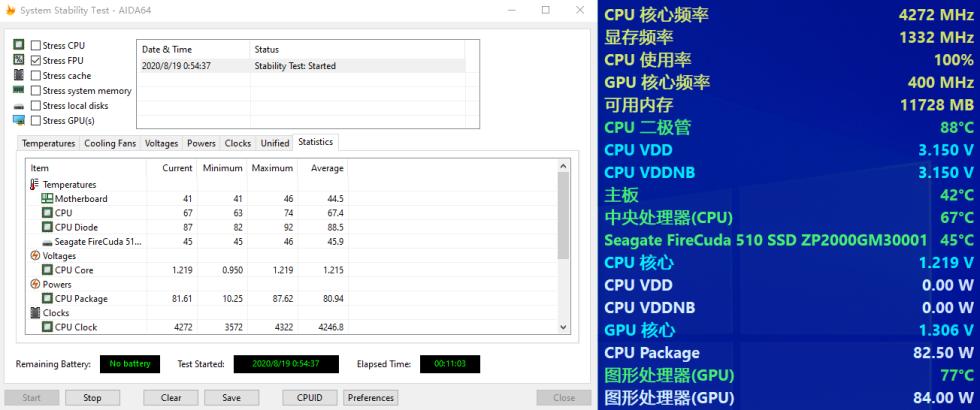Click the CPU 二极管 88°C overlay row
980x410 pixels.
pos(789,128)
